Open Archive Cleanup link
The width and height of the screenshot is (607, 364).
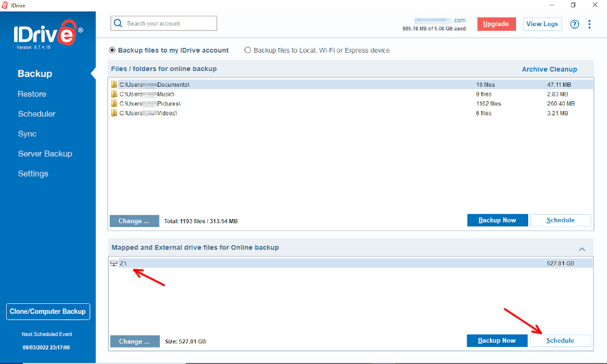click(x=549, y=69)
